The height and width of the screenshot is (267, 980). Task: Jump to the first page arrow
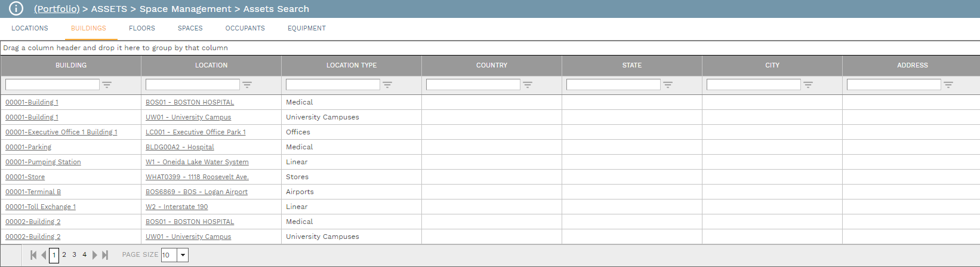click(x=33, y=255)
